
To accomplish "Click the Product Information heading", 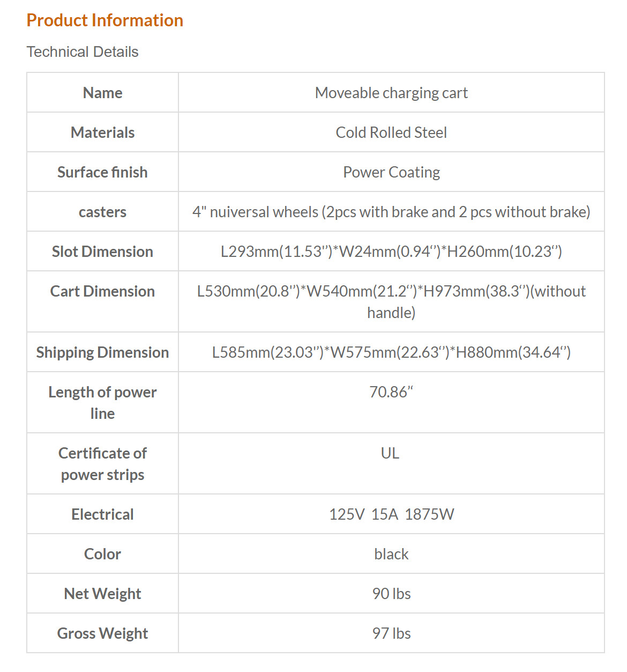I will [x=105, y=20].
